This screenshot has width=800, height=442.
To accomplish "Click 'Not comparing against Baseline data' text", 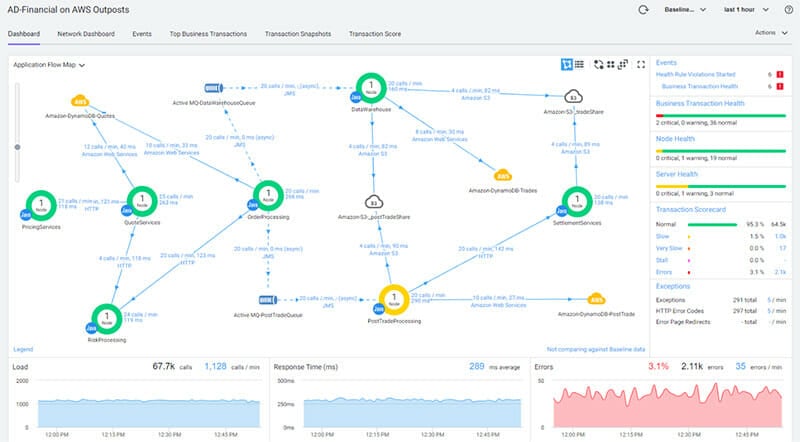I will pyautogui.click(x=595, y=350).
